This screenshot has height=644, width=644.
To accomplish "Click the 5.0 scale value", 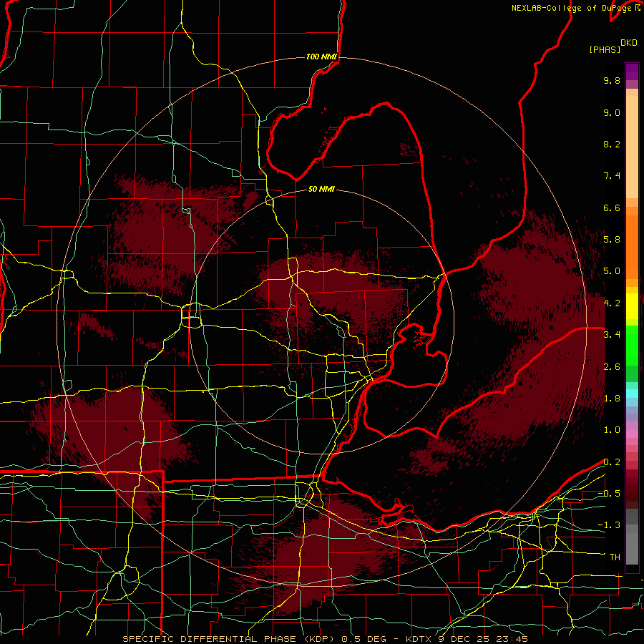I will [x=612, y=271].
